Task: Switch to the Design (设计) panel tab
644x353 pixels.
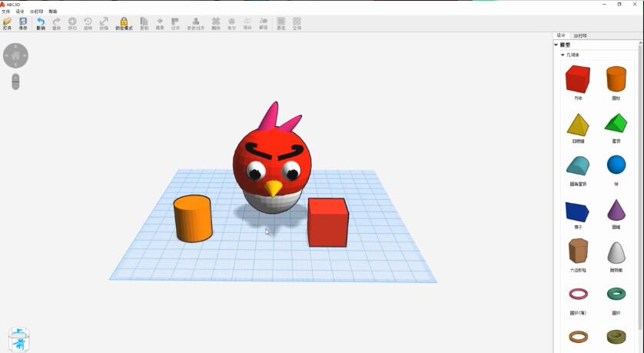Action: click(x=561, y=35)
